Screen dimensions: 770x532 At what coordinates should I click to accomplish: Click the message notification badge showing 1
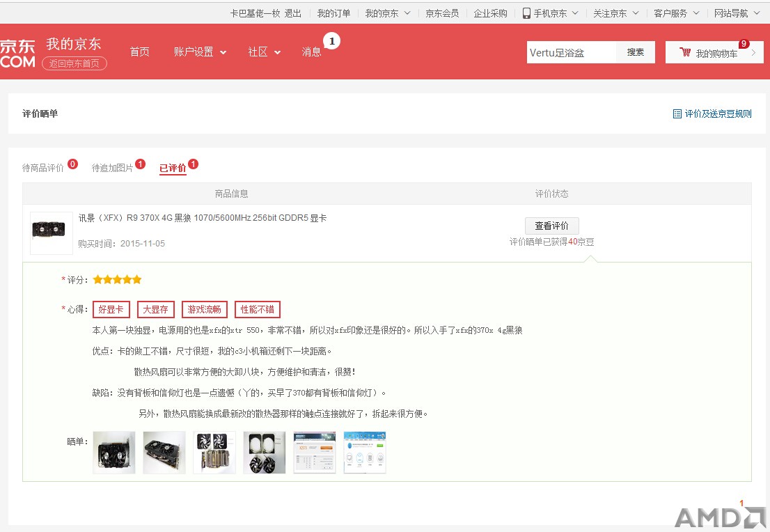(x=332, y=41)
